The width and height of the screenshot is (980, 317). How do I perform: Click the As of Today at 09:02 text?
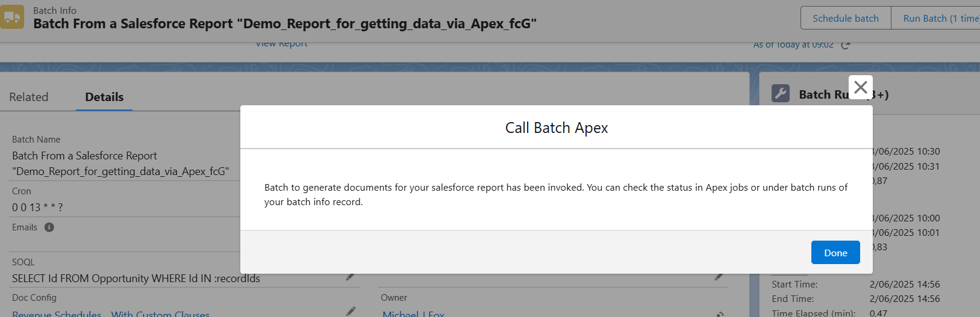[x=793, y=45]
